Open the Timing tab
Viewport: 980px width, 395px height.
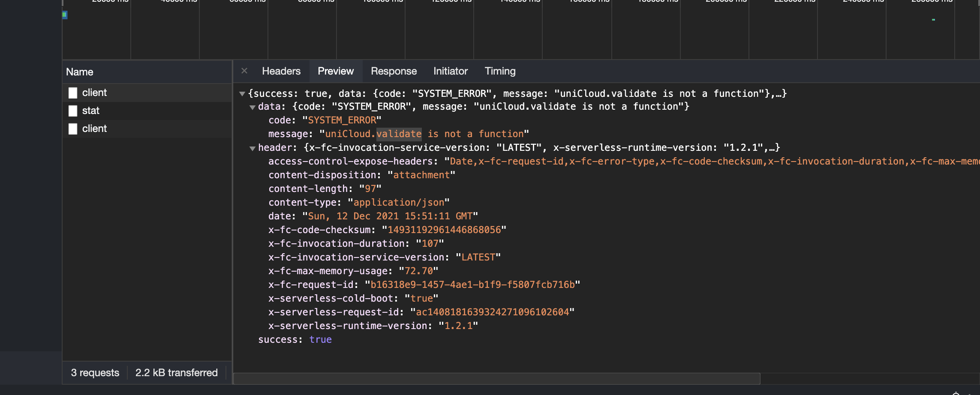[x=500, y=71]
